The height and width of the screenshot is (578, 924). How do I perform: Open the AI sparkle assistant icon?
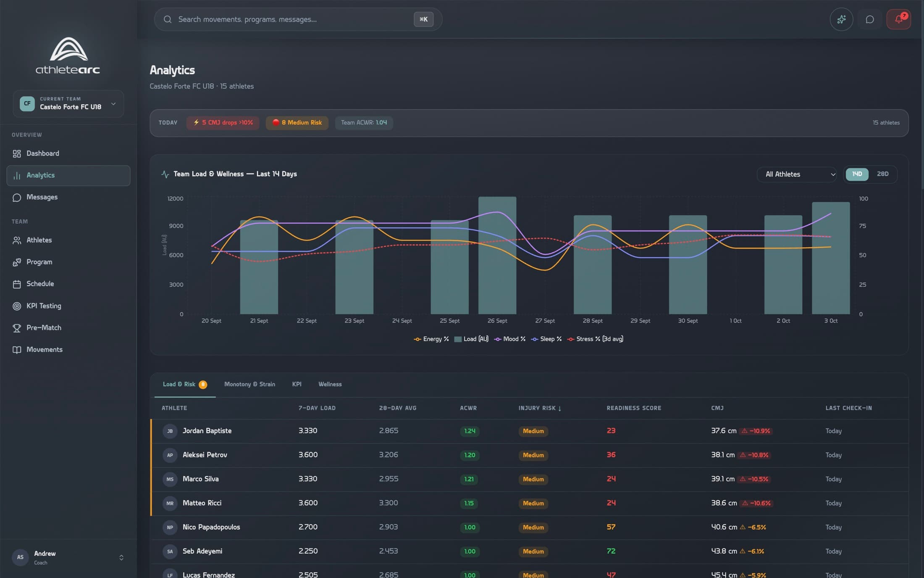click(841, 19)
